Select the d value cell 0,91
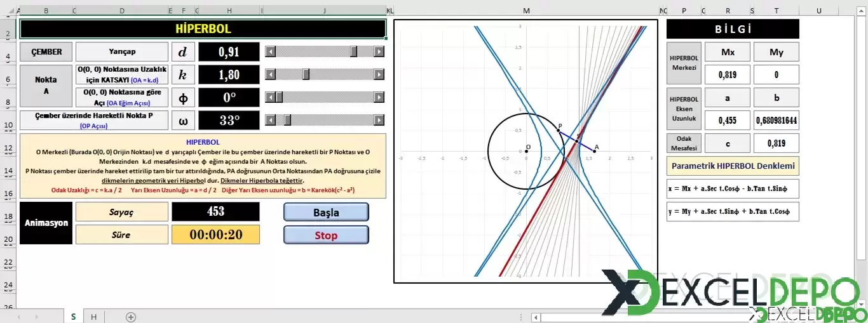The image size is (868, 323). 229,52
